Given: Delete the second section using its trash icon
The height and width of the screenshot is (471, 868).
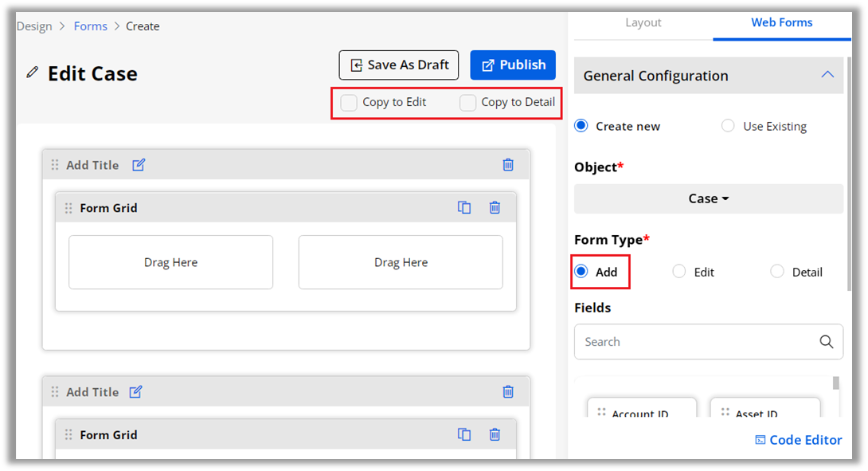Looking at the screenshot, I should [x=508, y=392].
